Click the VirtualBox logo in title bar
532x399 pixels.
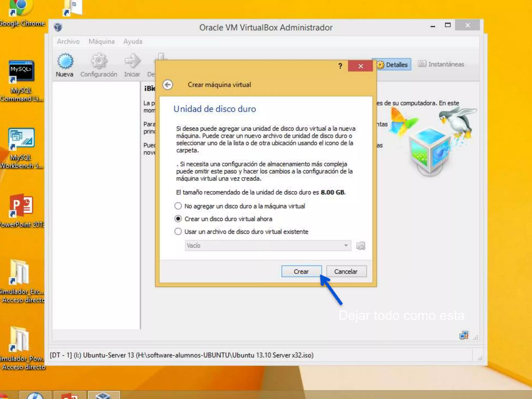tap(58, 27)
